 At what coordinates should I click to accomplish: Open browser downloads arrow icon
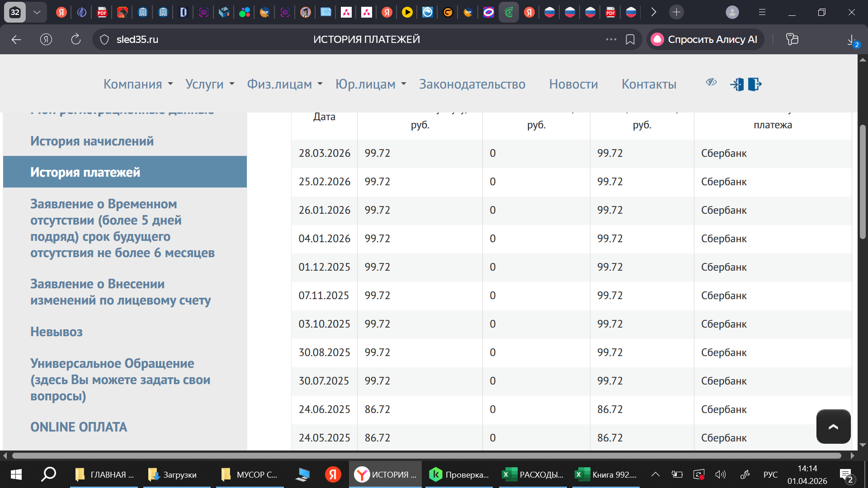pyautogui.click(x=852, y=40)
